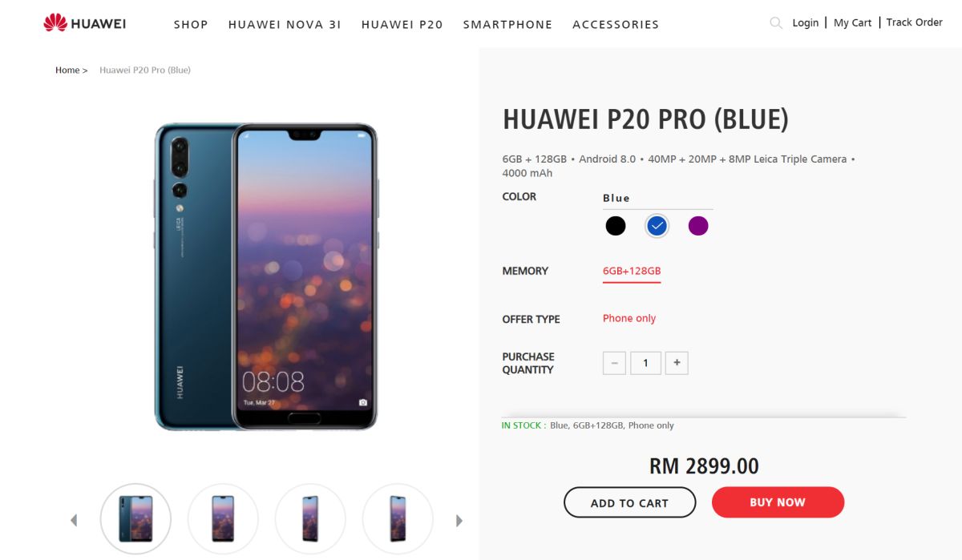This screenshot has height=560, width=962.
Task: Select the blue color option
Action: (x=657, y=226)
